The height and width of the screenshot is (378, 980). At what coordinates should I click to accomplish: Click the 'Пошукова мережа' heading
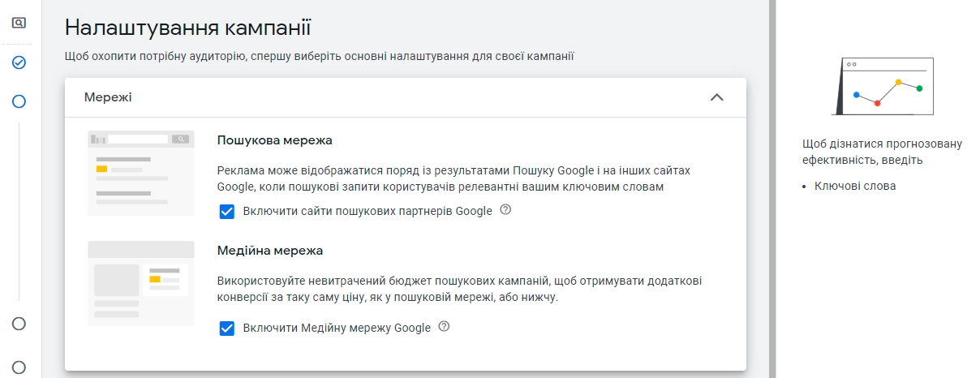275,140
